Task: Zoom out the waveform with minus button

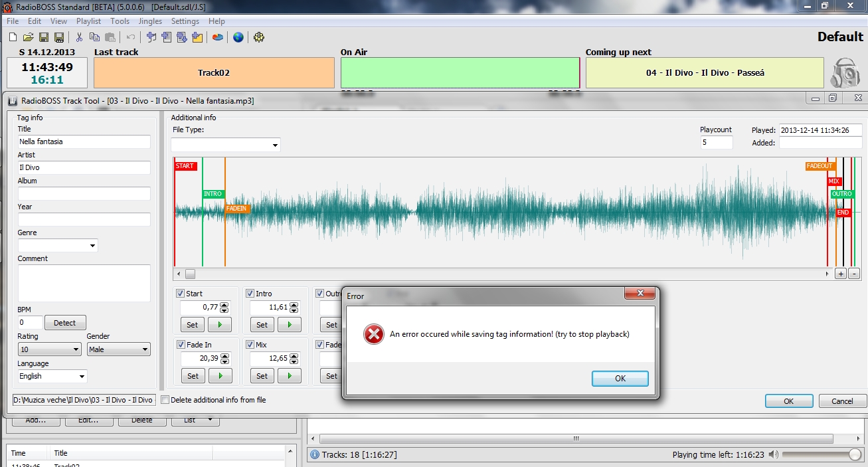Action: [854, 274]
